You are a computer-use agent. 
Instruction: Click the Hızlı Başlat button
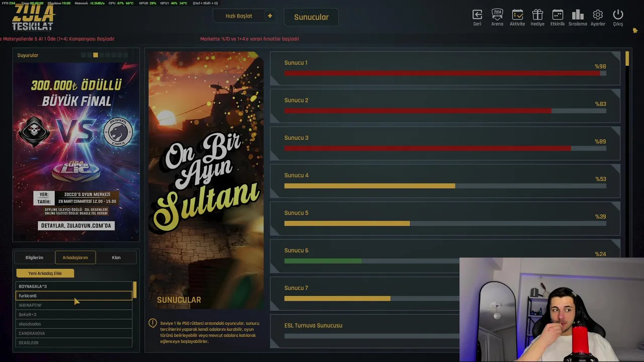pyautogui.click(x=238, y=16)
